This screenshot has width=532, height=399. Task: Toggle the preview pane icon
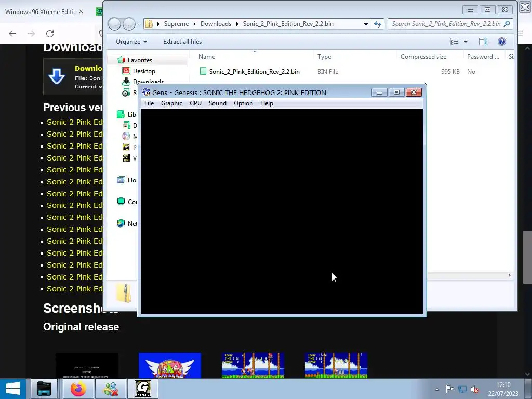[483, 42]
